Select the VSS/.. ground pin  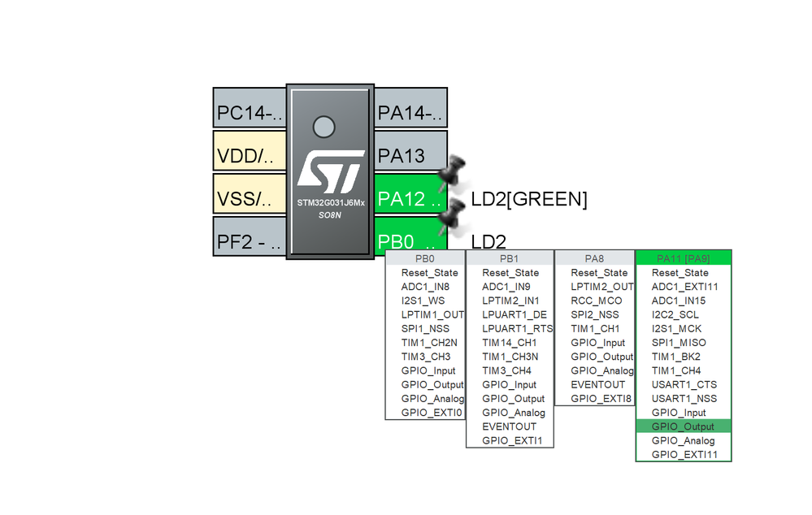(x=250, y=193)
